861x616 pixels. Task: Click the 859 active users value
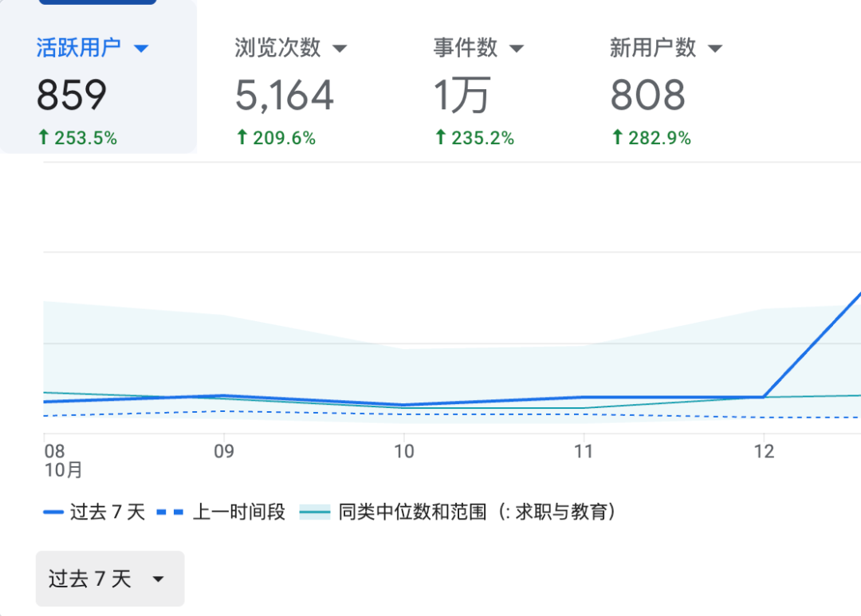click(72, 95)
